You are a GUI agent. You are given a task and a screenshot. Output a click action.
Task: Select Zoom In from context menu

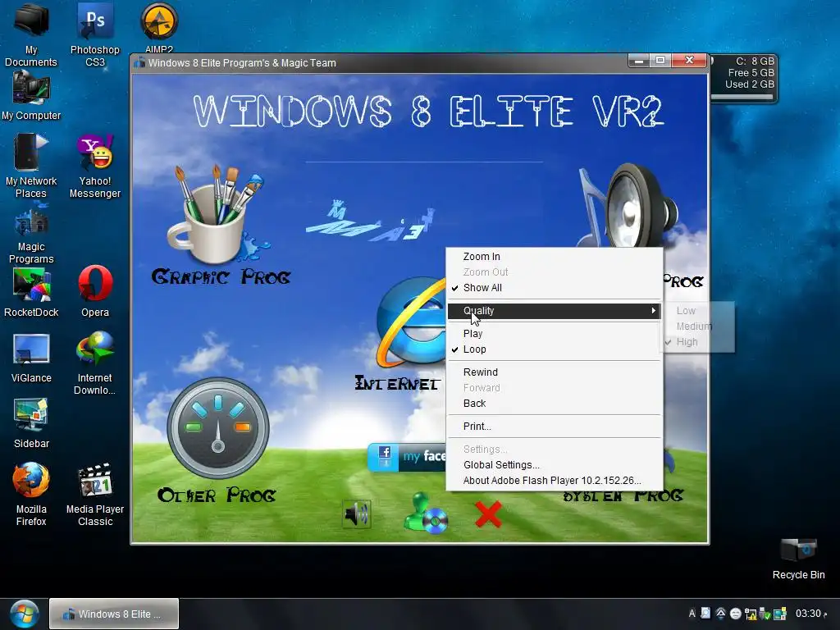(x=555, y=257)
